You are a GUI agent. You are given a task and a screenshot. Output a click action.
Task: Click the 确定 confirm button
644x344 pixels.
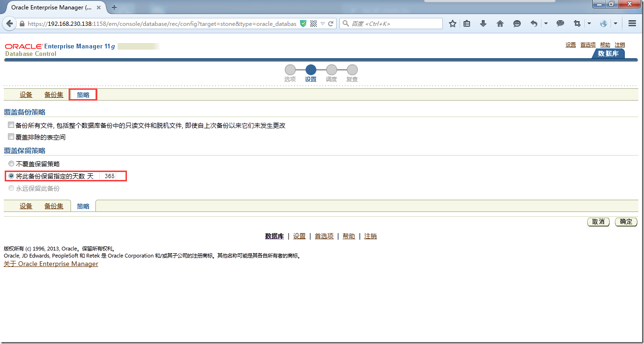click(626, 222)
